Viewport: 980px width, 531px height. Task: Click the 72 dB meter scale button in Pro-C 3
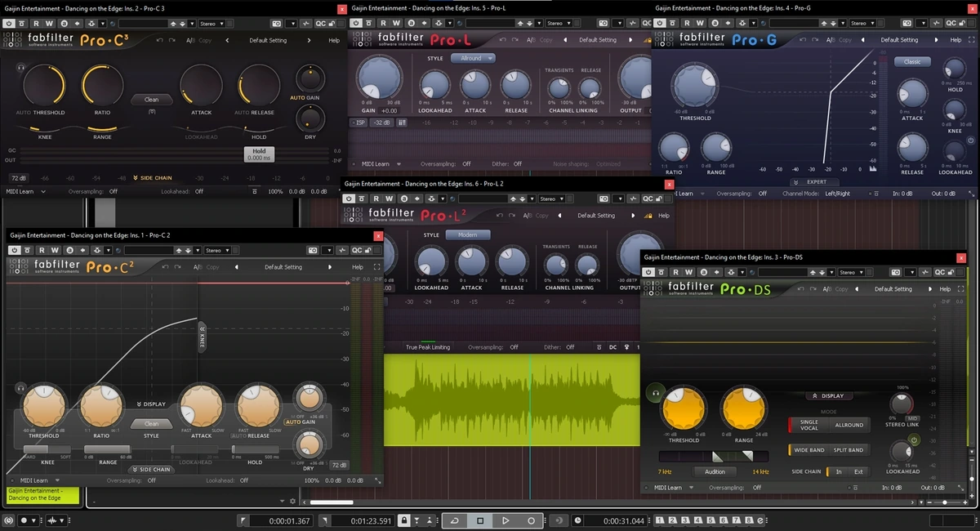(18, 178)
